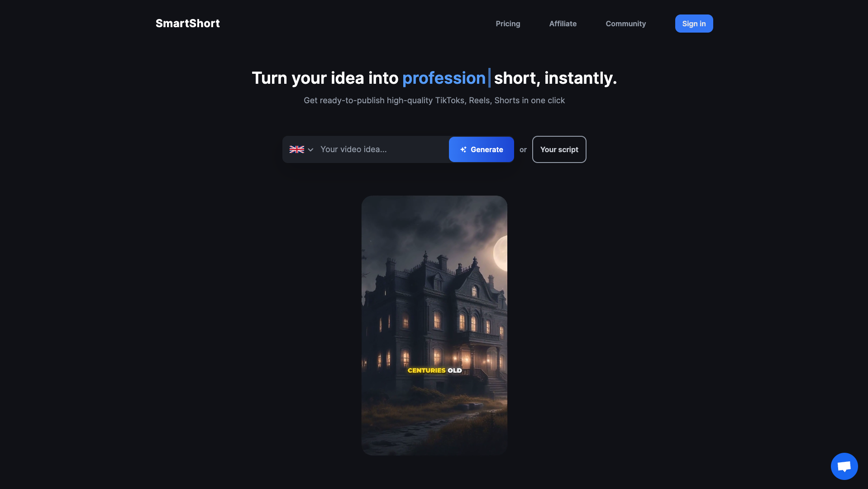Click the TikToks, Reels, Shorts subtitle text
This screenshot has height=489, width=868.
[434, 101]
